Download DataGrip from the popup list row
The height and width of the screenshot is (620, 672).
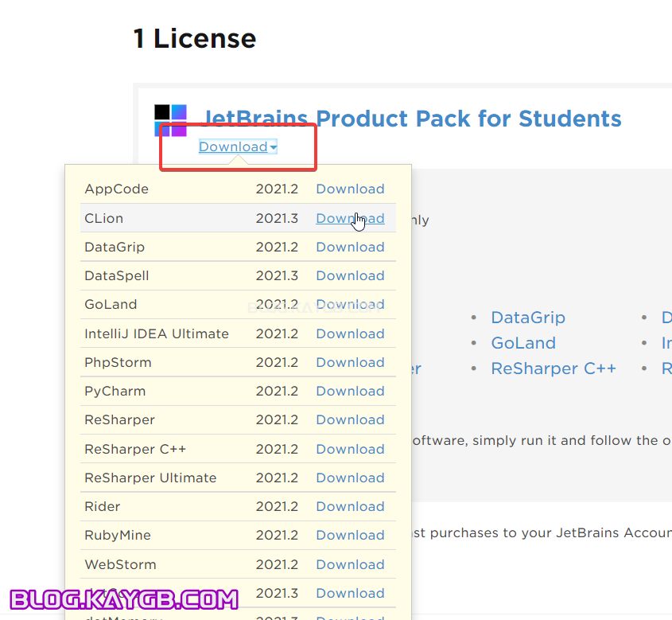[350, 247]
